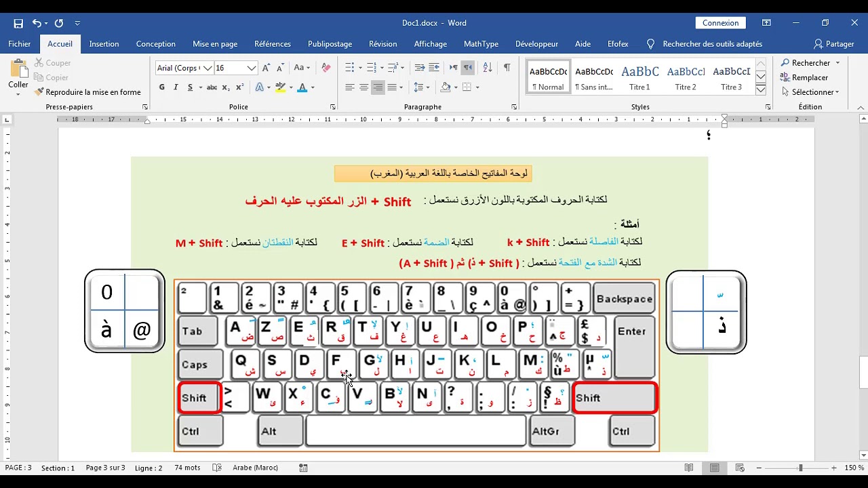Image resolution: width=868 pixels, height=488 pixels.
Task: Open the font size dropdown showing 16
Action: pos(252,68)
